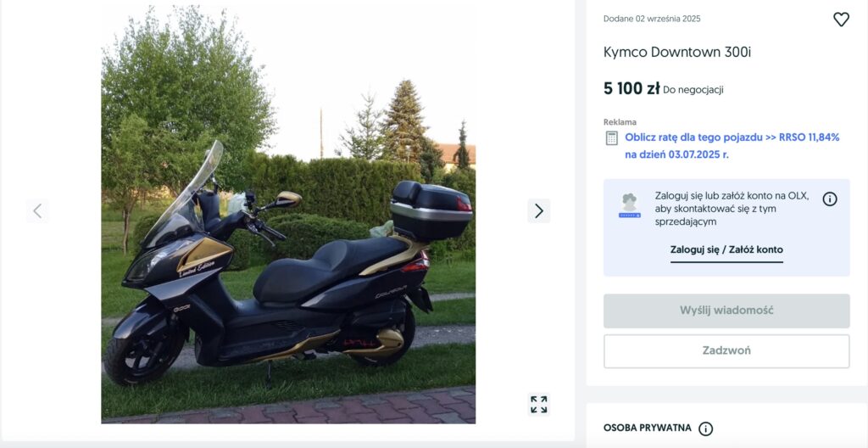The width and height of the screenshot is (868, 448).
Task: Open fullscreen view of the scooter photo
Action: point(538,404)
